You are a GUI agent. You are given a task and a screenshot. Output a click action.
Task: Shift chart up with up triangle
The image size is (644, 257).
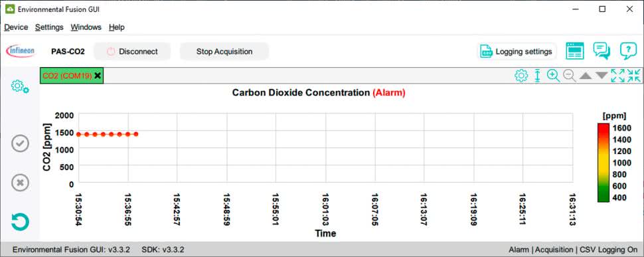click(x=586, y=76)
